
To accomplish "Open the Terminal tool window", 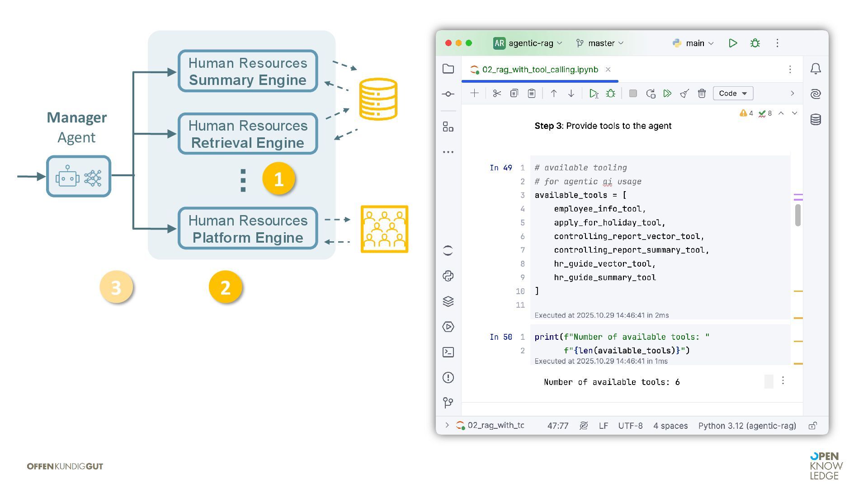I will [448, 352].
